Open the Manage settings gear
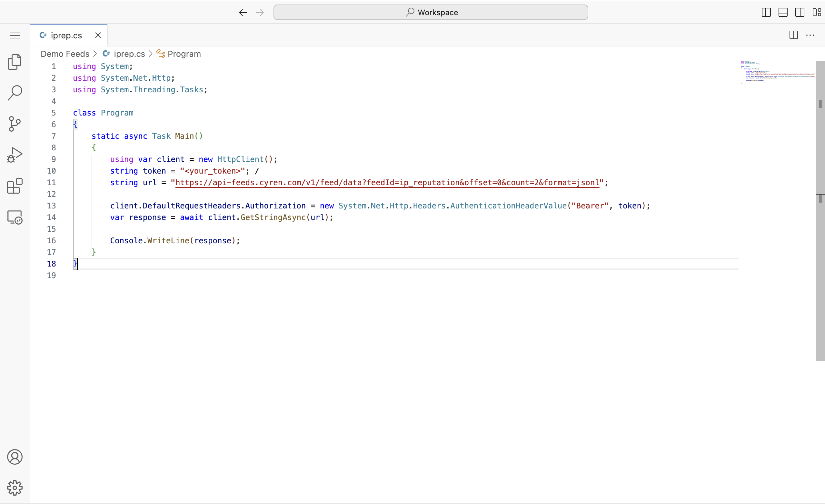 (x=15, y=488)
